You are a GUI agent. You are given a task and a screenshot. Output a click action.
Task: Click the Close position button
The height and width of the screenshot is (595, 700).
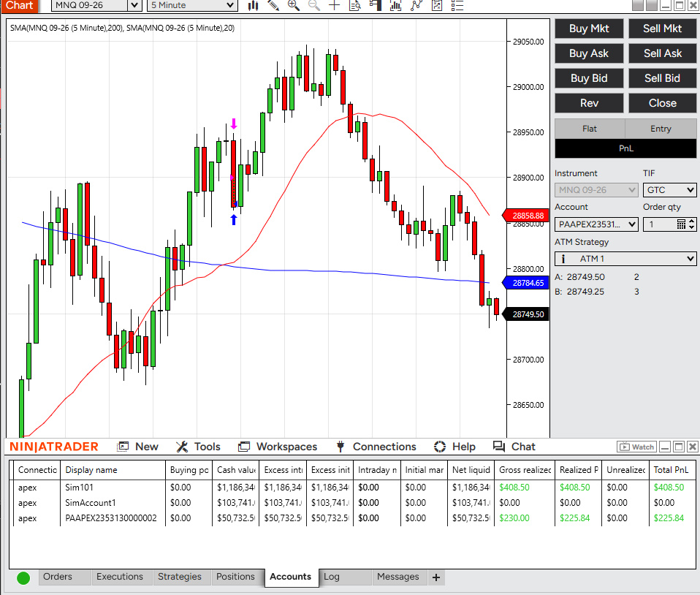pos(662,103)
